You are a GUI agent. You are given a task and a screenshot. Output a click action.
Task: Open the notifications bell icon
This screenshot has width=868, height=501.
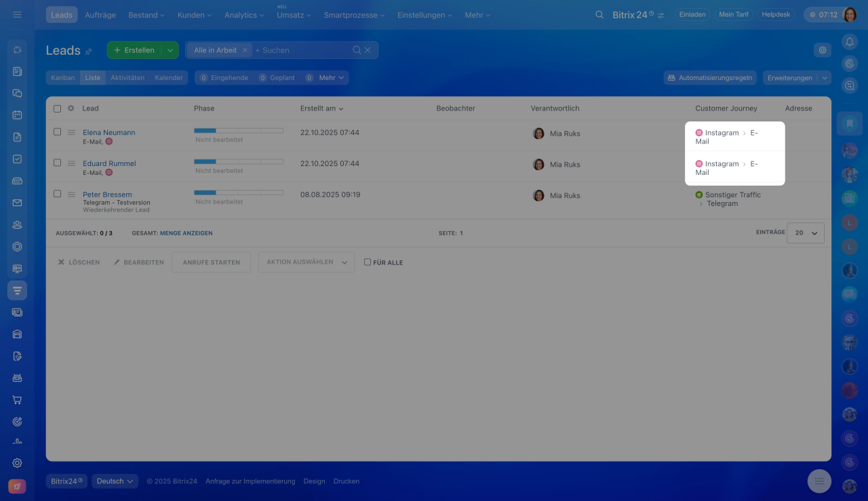(x=850, y=42)
